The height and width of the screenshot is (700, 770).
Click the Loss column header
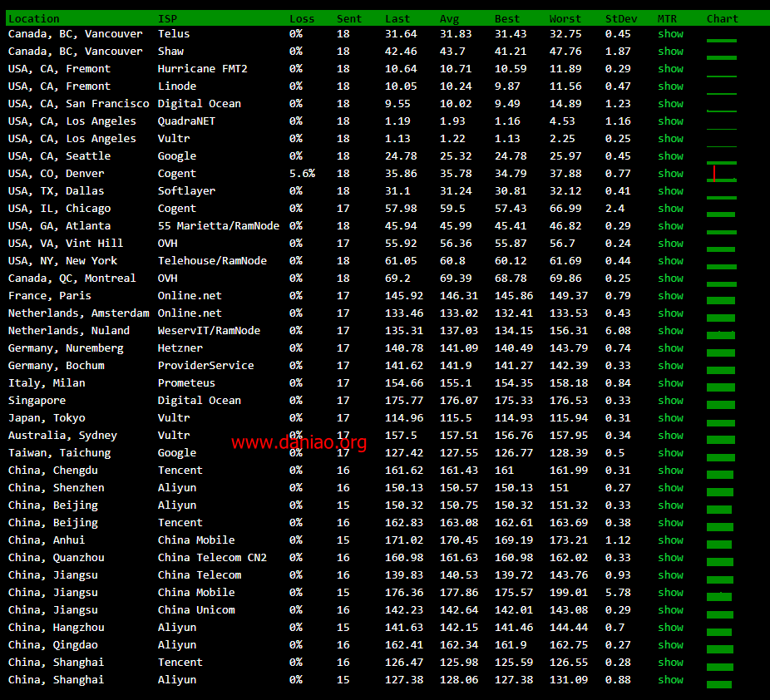tap(302, 18)
